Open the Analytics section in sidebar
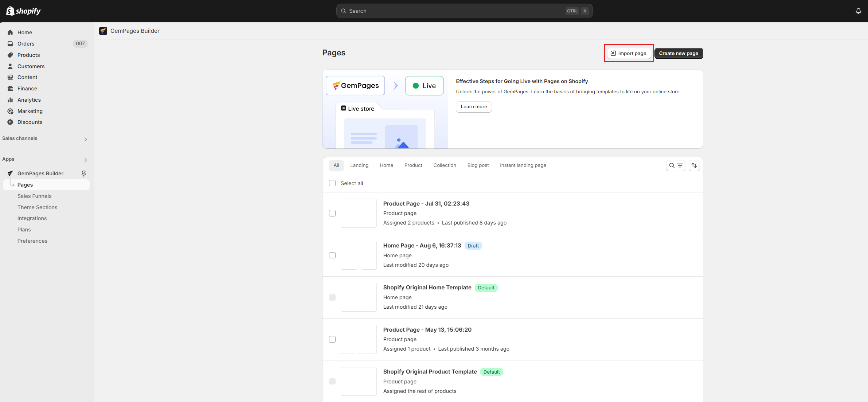Viewport: 868px width, 402px height. pos(29,99)
